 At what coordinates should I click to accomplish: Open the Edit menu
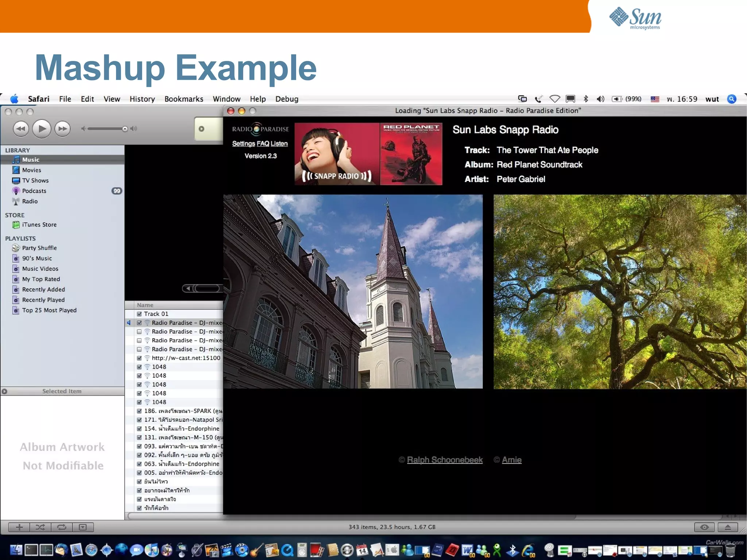click(x=87, y=99)
